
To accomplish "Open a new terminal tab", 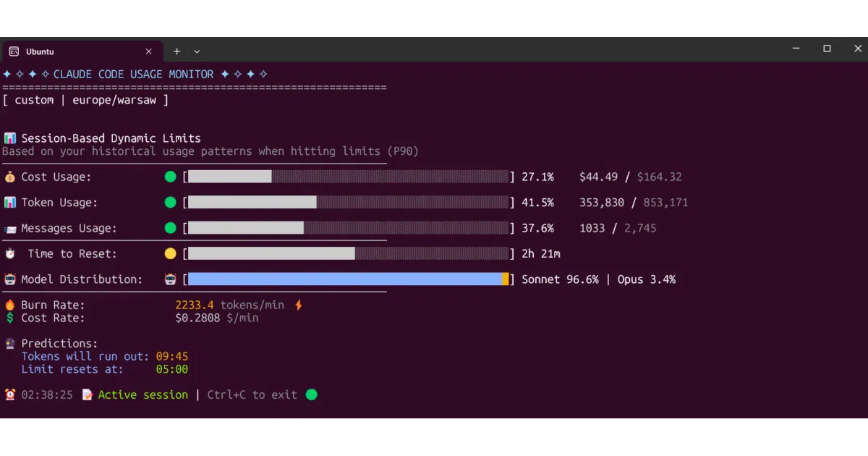I will point(176,51).
